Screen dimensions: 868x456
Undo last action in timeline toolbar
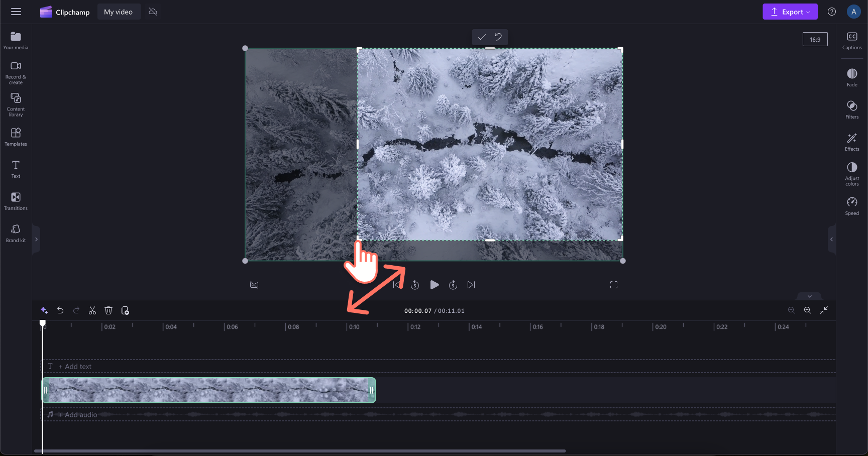(60, 310)
